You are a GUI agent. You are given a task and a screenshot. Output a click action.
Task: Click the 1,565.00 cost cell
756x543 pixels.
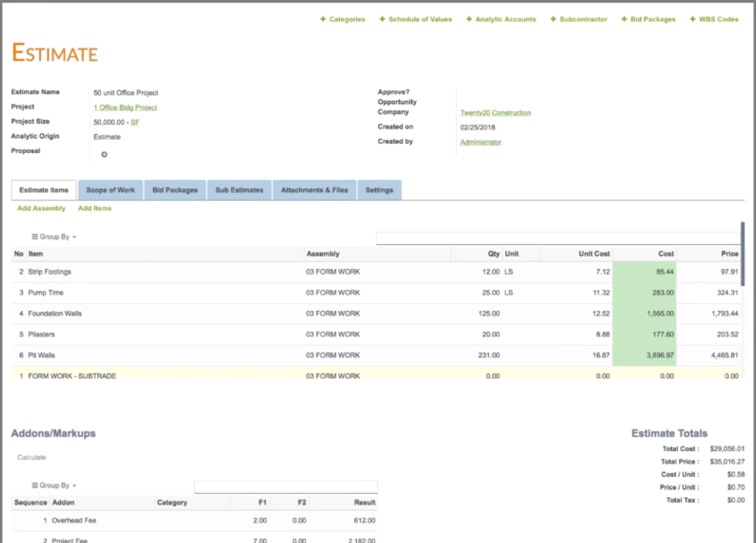coord(645,313)
